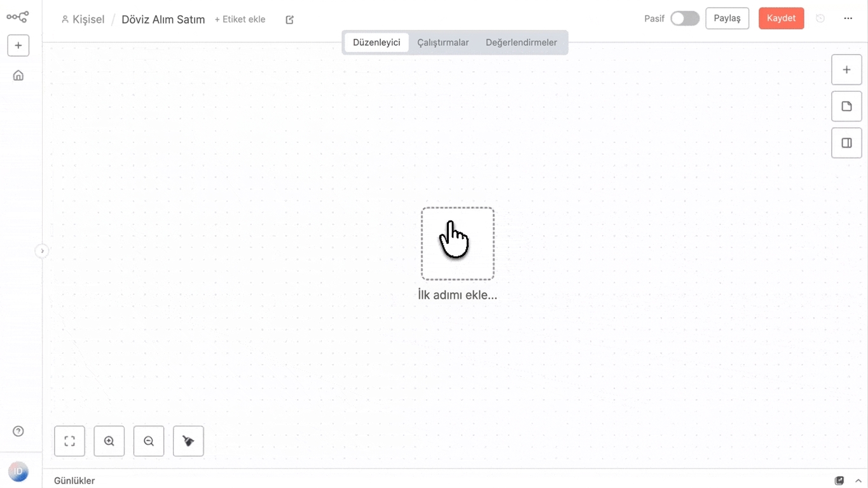Open the user avatar menu
868x488 pixels.
point(18,471)
